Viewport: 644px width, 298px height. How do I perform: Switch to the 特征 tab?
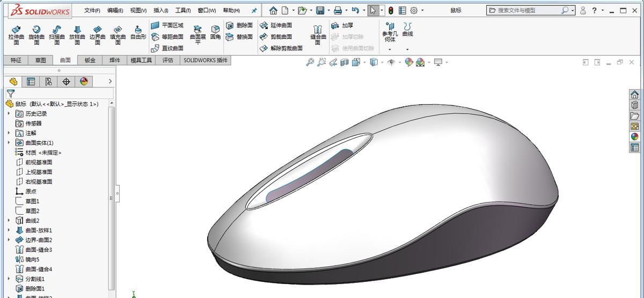coord(16,60)
